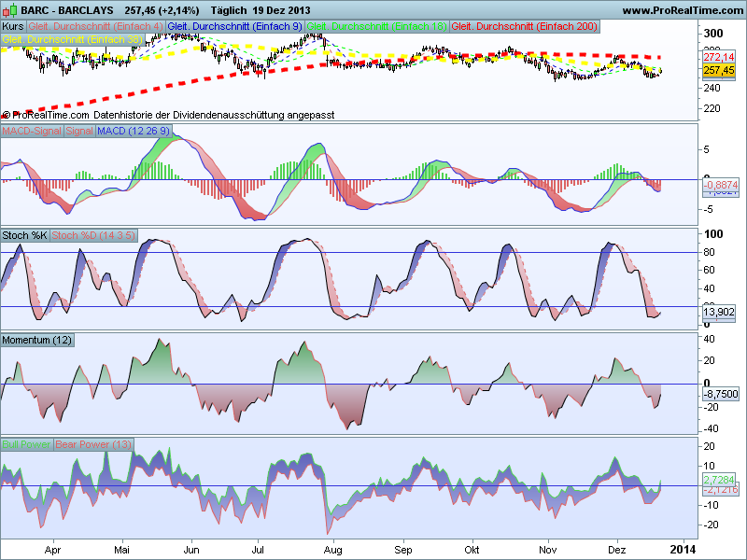The height and width of the screenshot is (560, 747).
Task: Click the Dez label on the time axis
Action: click(x=617, y=550)
